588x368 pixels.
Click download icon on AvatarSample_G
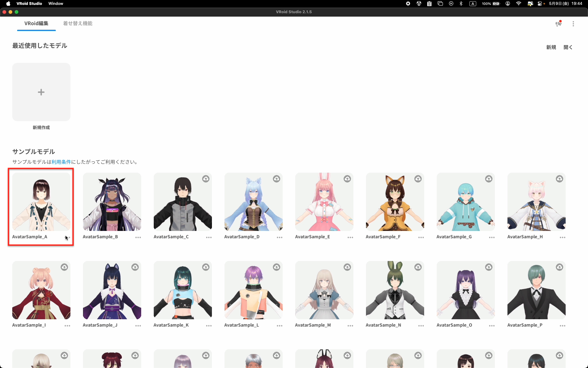click(489, 179)
